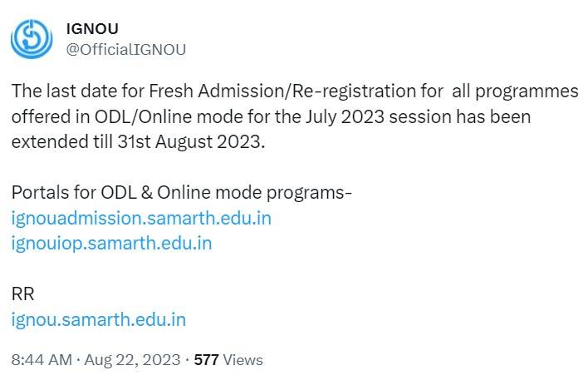Image resolution: width=588 pixels, height=380 pixels.
Task: Click the first line of the tweet text
Action: 294,91
